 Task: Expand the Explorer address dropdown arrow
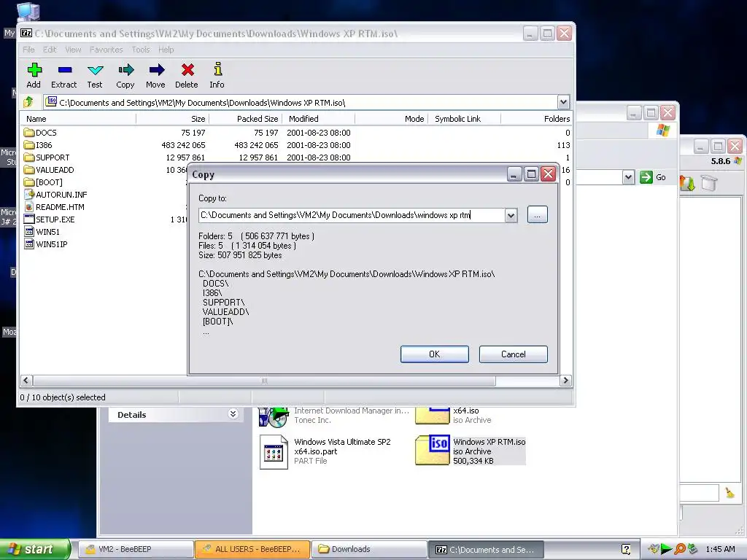pyautogui.click(x=628, y=177)
